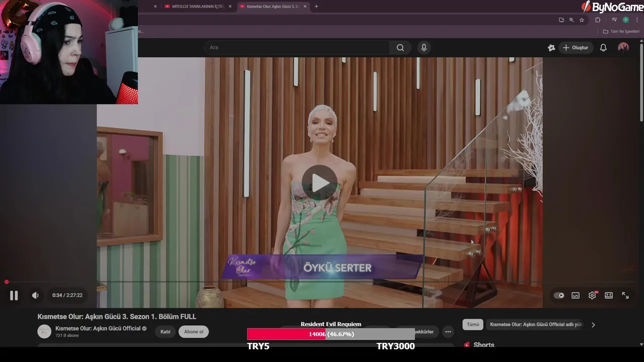Open the media controls icon in Chrome toolbar
This screenshot has width=644, height=362.
tap(614, 20)
